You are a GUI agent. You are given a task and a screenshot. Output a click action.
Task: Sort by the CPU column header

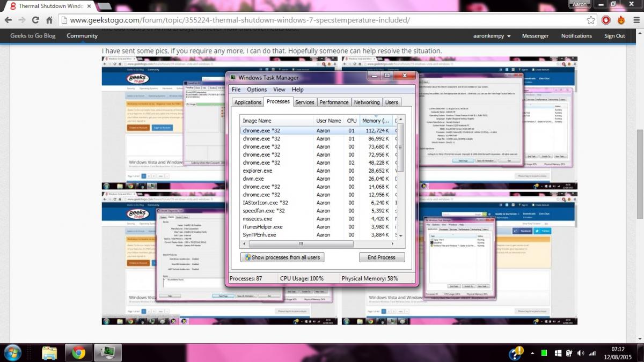tap(352, 121)
